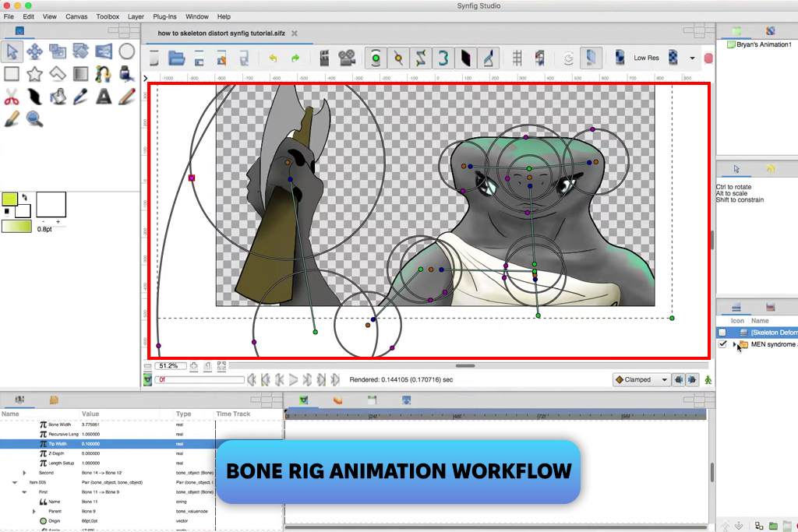Select the Zoom magnifier tool

34,119
